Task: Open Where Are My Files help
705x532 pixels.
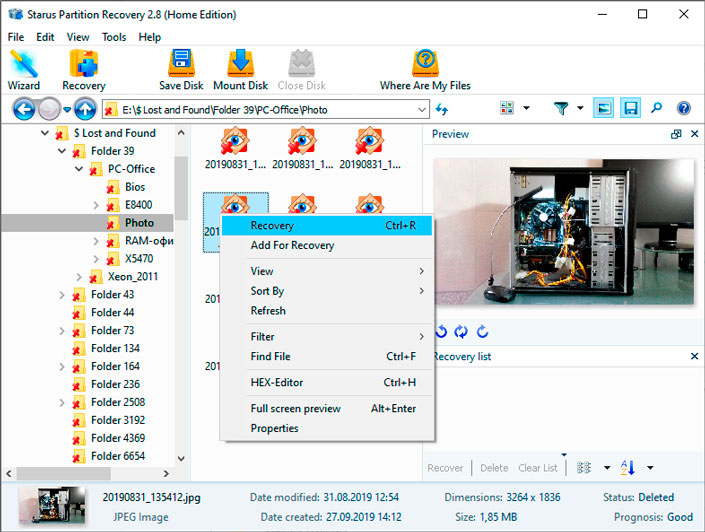Action: (425, 70)
